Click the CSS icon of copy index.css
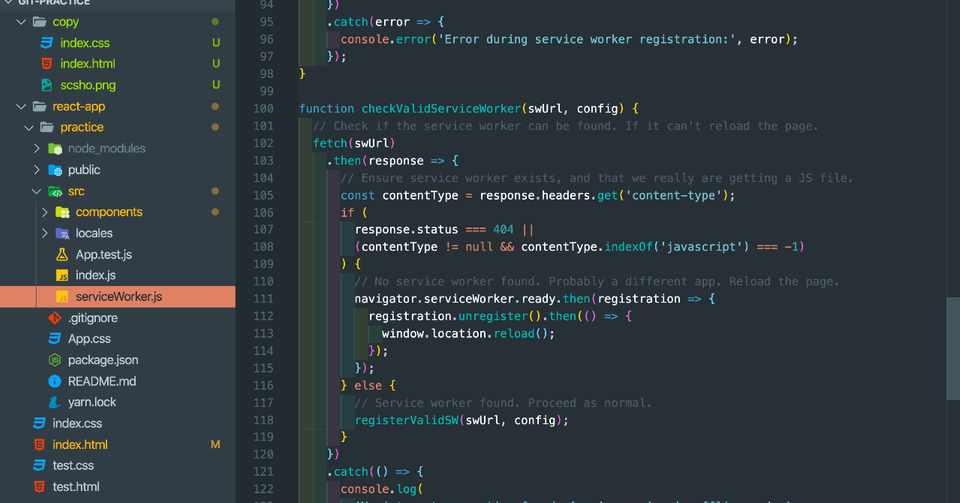 pos(47,43)
